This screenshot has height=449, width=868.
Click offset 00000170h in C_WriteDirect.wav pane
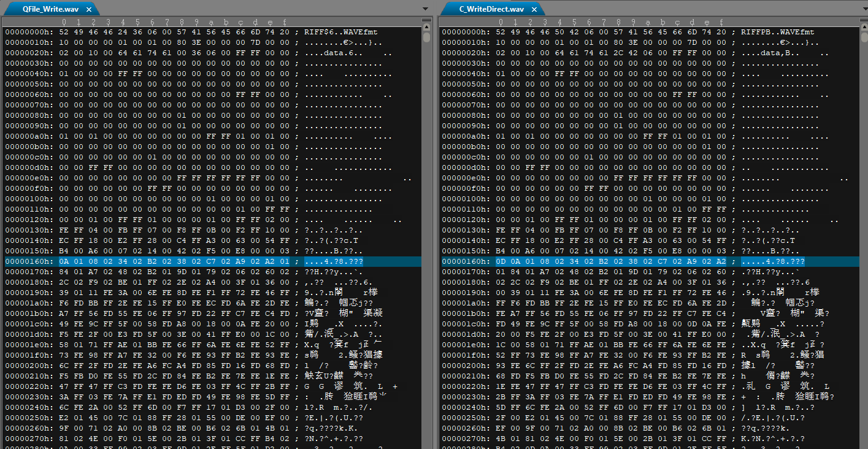point(467,272)
